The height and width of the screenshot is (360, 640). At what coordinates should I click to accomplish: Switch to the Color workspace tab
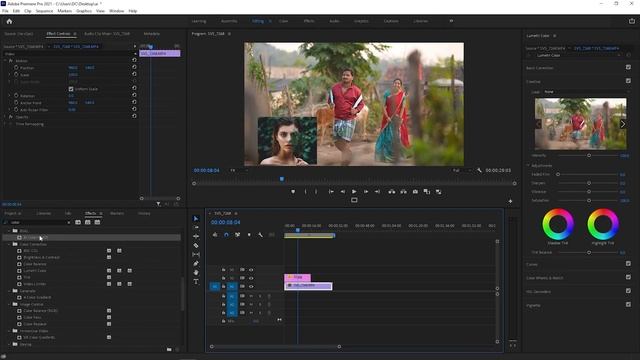(x=283, y=21)
